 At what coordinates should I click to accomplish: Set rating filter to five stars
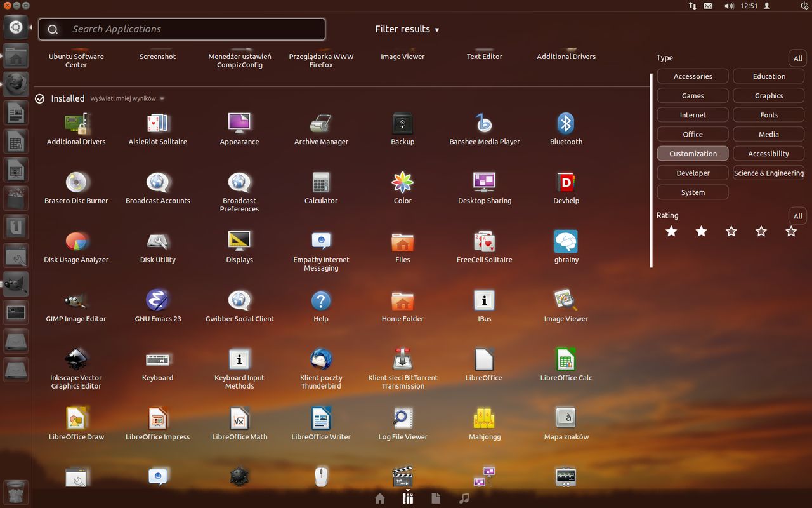791,232
